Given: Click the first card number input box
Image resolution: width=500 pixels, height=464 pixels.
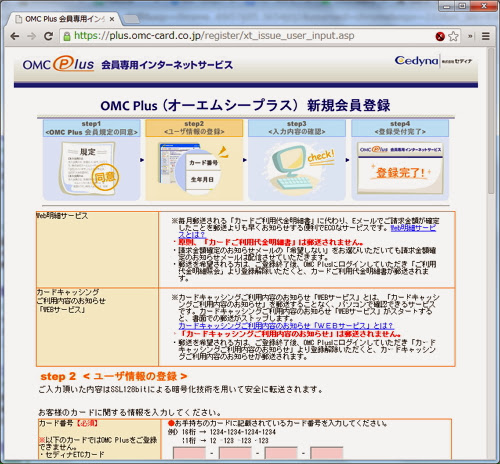Looking at the screenshot, I should (189, 453).
